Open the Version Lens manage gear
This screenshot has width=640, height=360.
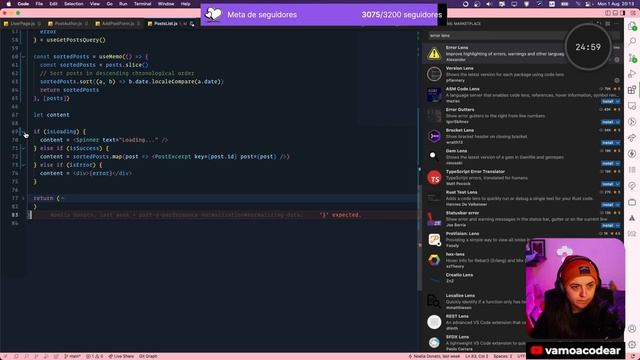coord(617,80)
